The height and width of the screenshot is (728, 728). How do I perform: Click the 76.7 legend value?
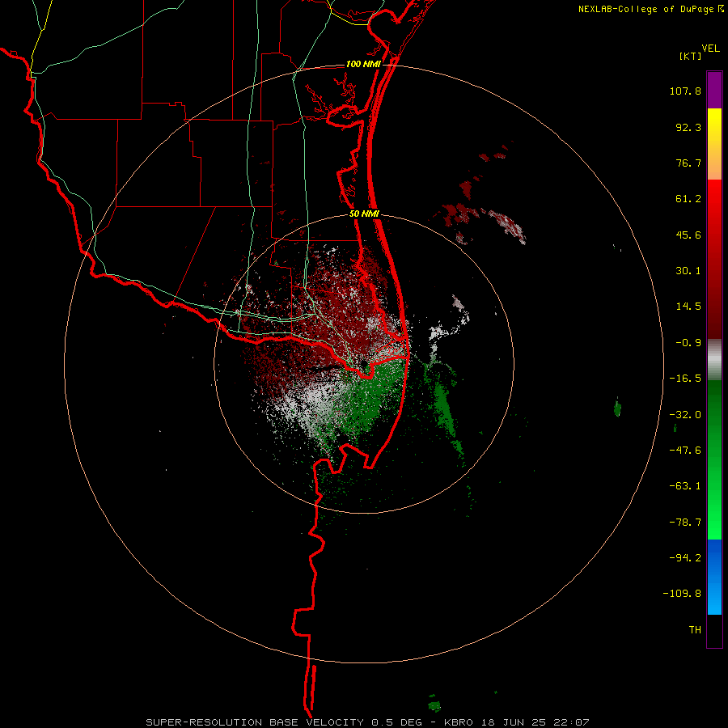pos(688,163)
